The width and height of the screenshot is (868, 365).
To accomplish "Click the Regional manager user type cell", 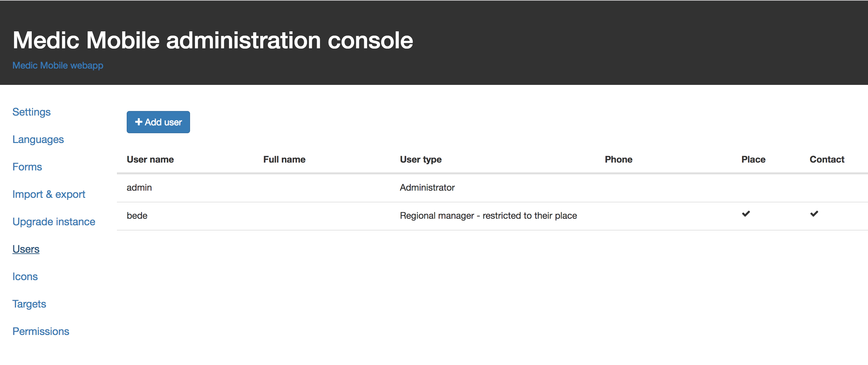I will tap(488, 215).
